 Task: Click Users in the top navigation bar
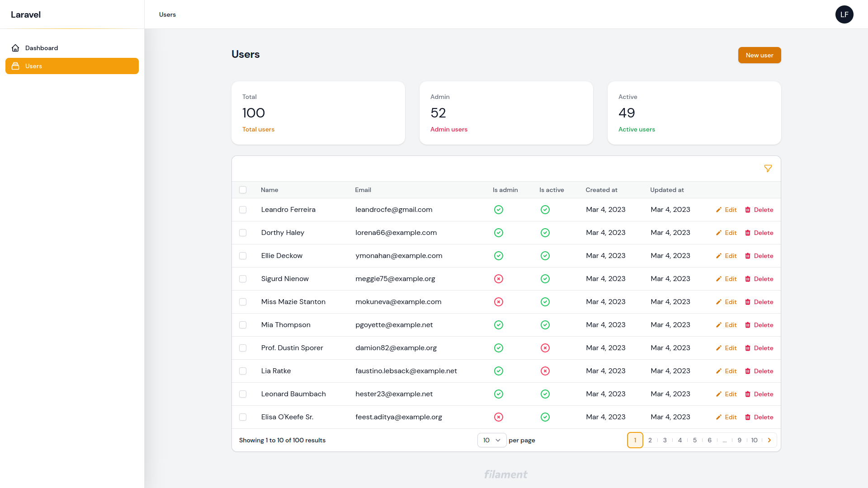167,14
